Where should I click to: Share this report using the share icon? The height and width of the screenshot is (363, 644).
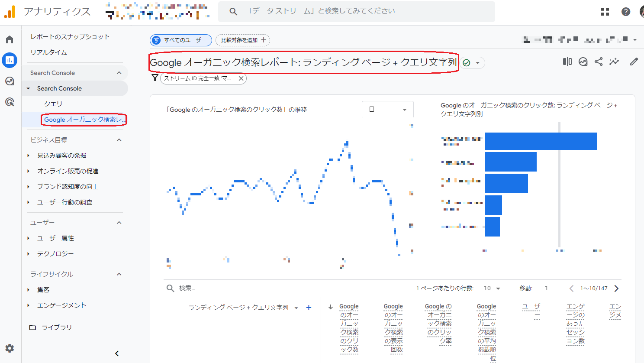pyautogui.click(x=599, y=61)
